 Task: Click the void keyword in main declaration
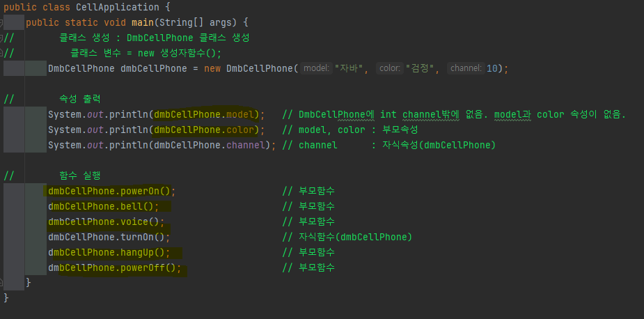coord(115,22)
